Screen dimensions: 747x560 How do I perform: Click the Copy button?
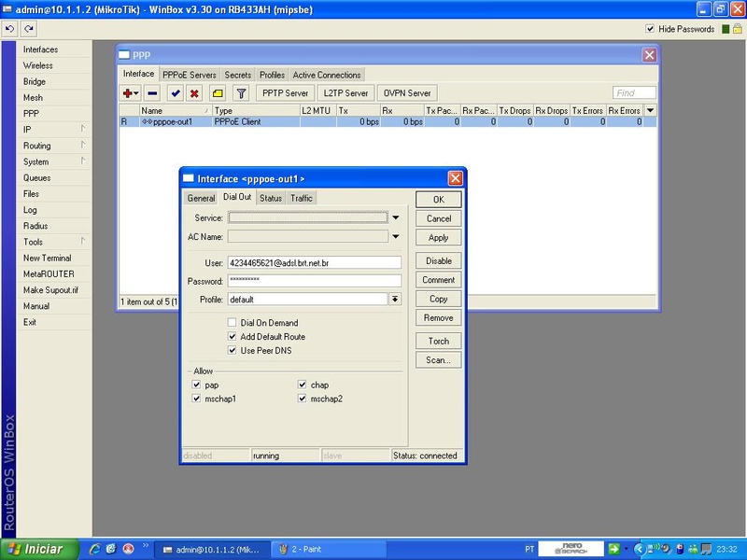click(438, 299)
